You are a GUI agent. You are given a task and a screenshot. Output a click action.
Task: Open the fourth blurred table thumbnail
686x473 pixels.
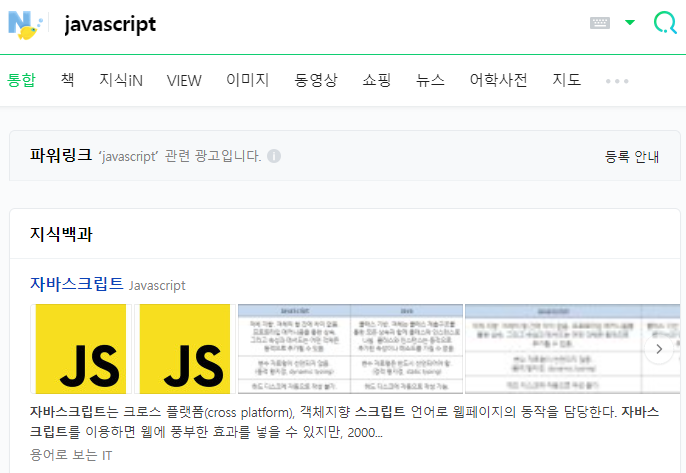(x=572, y=349)
